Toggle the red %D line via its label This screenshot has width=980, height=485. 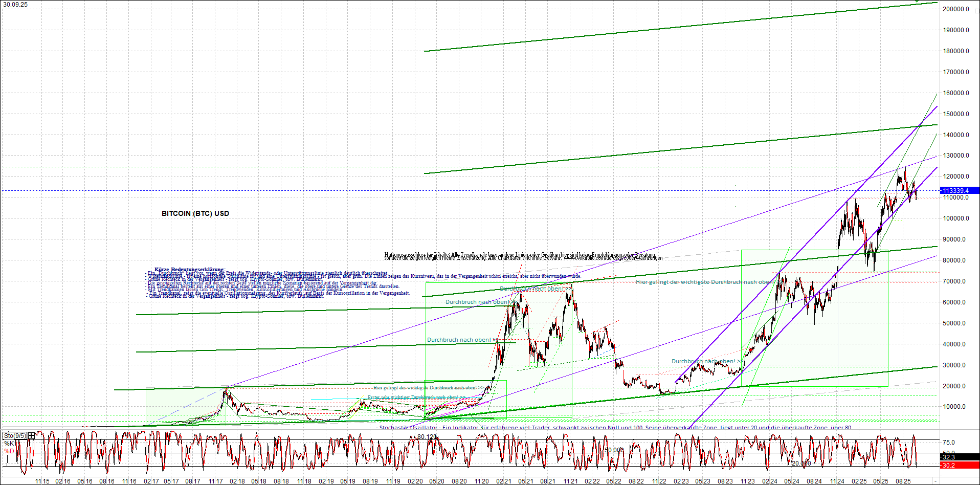pyautogui.click(x=7, y=451)
